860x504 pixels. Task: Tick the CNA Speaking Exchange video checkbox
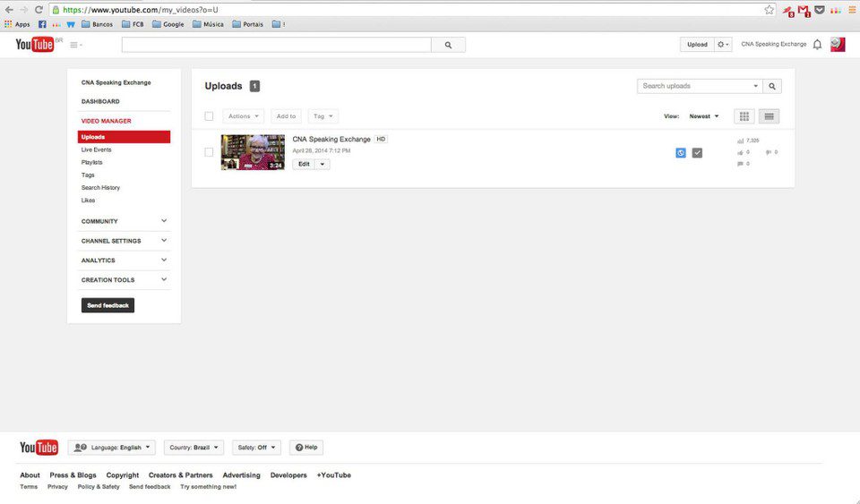click(x=209, y=152)
